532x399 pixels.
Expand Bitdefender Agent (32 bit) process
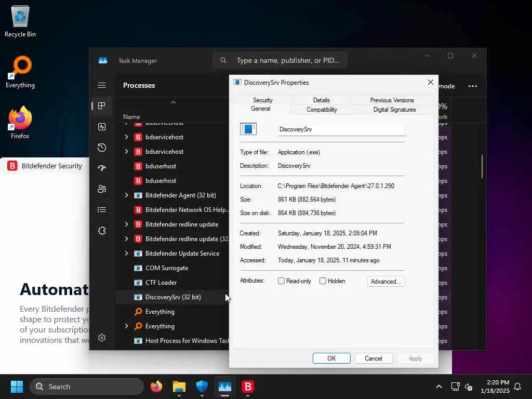(x=126, y=195)
